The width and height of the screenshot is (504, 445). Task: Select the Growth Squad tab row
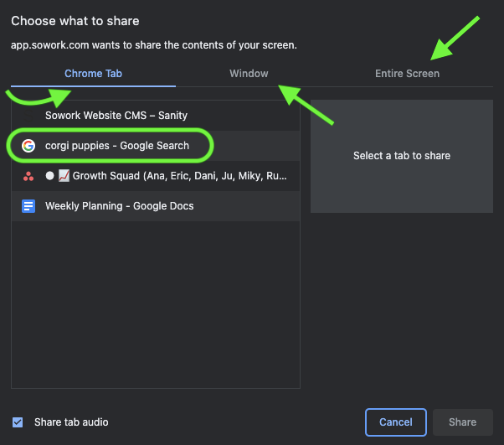pos(156,176)
